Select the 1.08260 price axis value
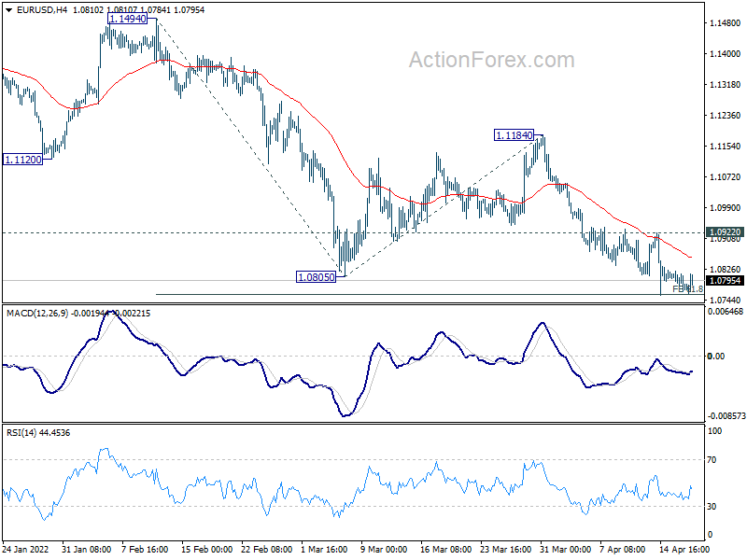 (725, 270)
